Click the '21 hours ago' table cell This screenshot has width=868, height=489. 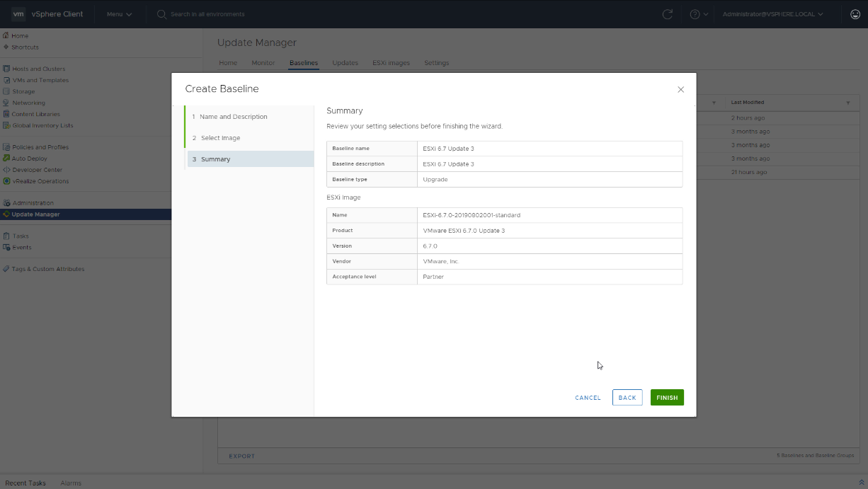click(749, 172)
